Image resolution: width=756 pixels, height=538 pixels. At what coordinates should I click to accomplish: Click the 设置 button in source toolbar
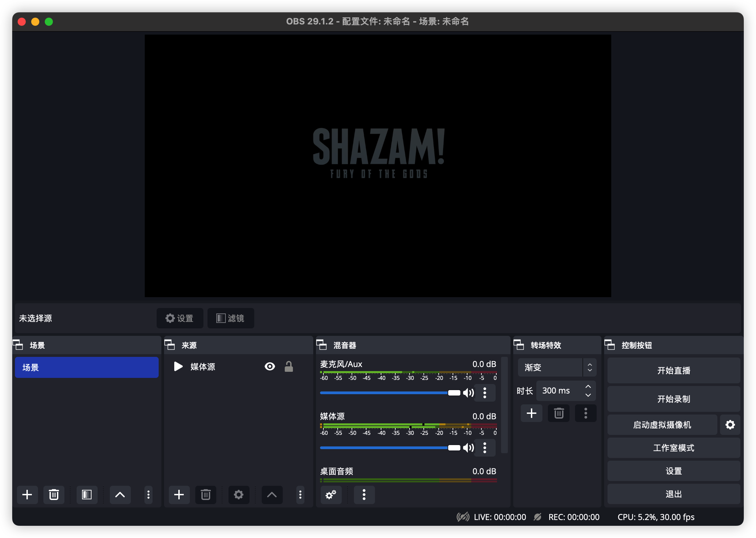pos(180,318)
